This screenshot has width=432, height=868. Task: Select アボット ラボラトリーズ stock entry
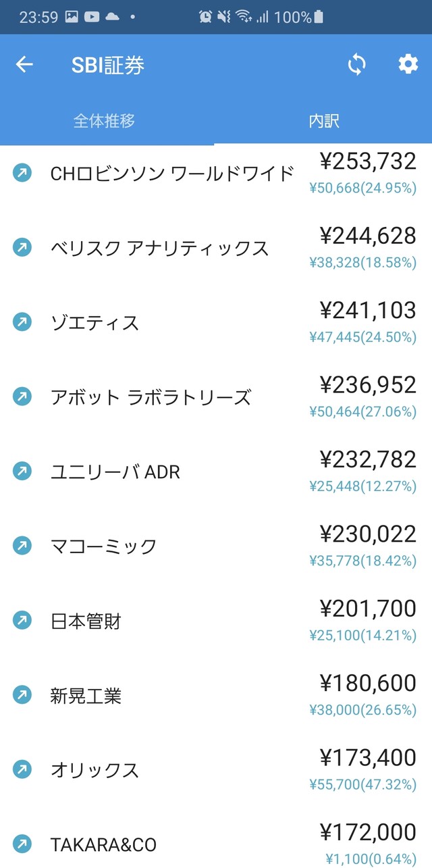151,397
